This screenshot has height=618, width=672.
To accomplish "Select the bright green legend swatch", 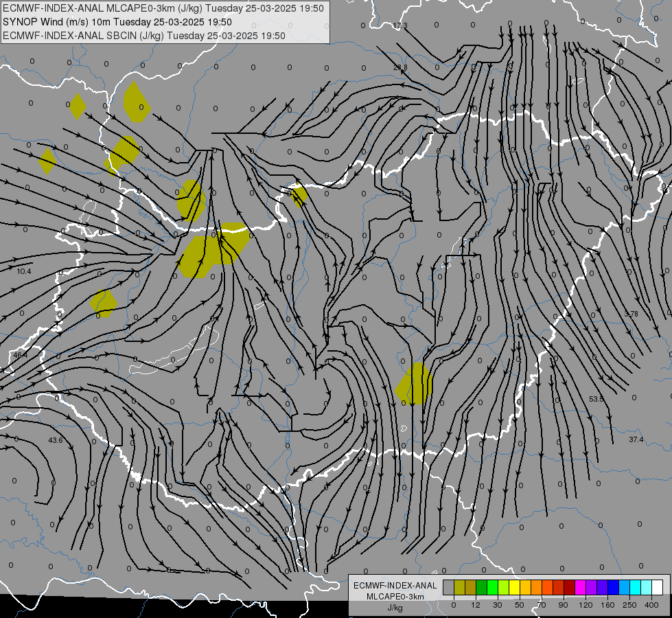I will click(x=493, y=587).
